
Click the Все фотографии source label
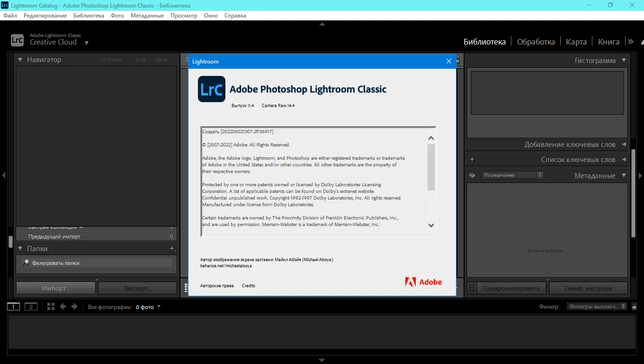tap(109, 307)
